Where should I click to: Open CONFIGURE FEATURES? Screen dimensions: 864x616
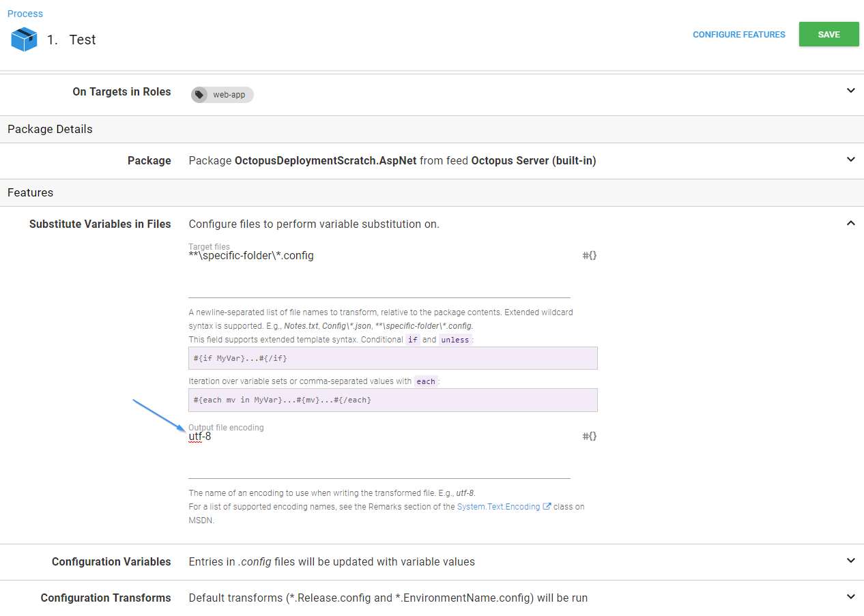(x=738, y=33)
